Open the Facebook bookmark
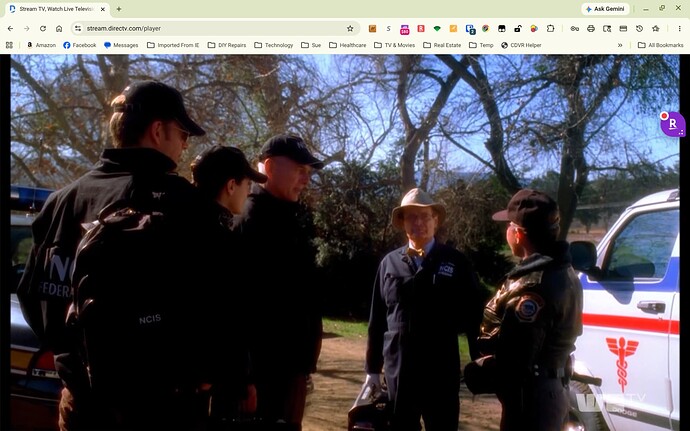This screenshot has height=431, width=690. coord(80,45)
